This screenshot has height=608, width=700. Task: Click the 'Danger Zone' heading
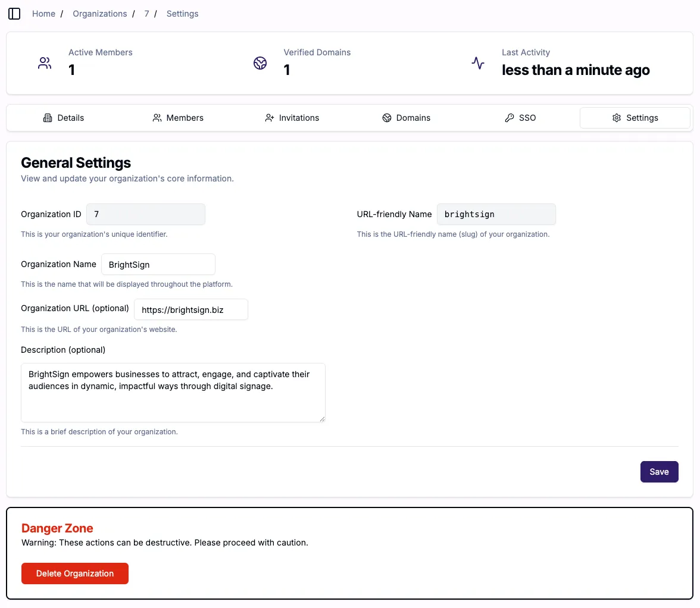(x=57, y=528)
